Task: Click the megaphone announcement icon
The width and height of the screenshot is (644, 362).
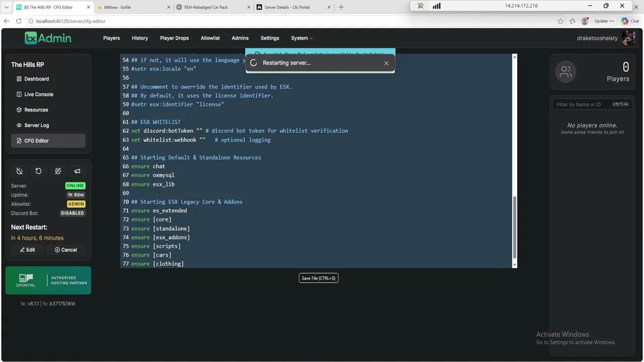Action: [x=77, y=171]
